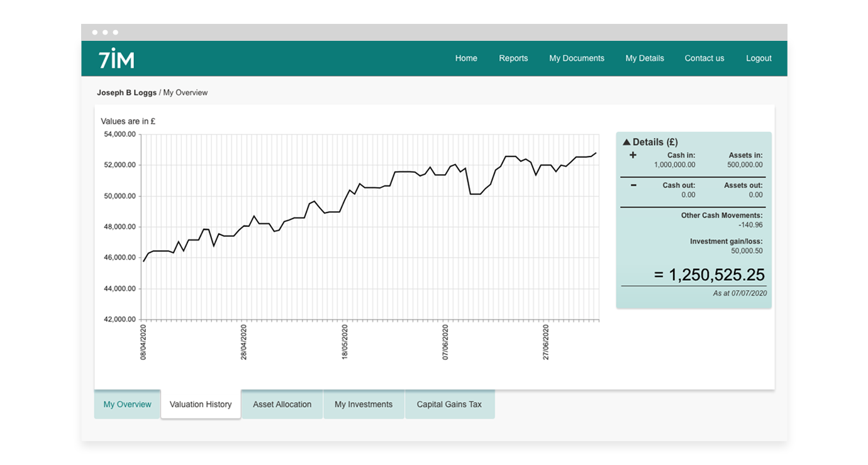Open the Contact us page
This screenshot has width=868, height=465.
pyautogui.click(x=704, y=58)
